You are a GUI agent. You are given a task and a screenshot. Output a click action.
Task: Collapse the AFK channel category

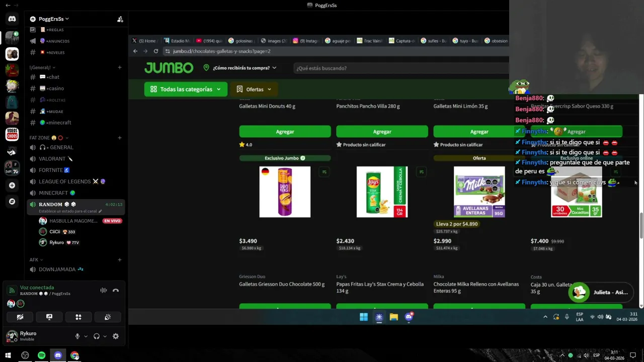point(36,260)
